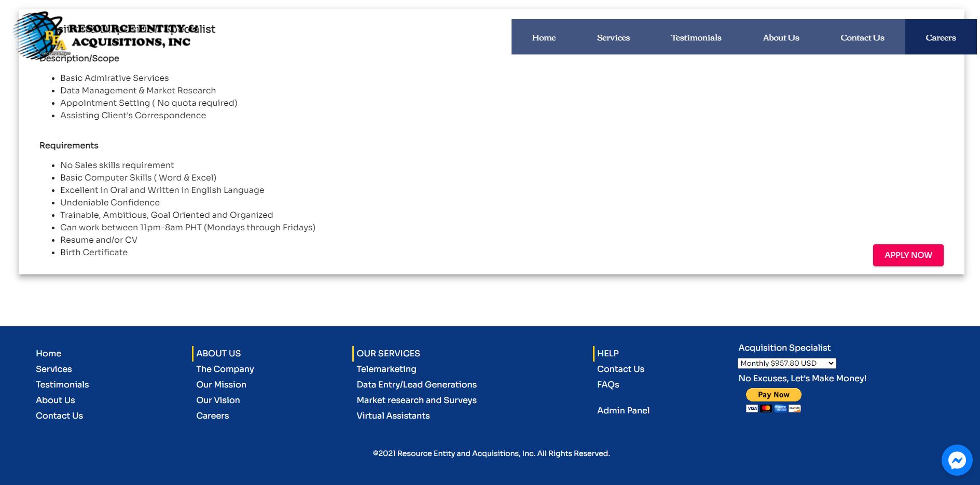Screen dimensions: 980x485
Task: Click the APPLY NOW button
Action: pos(908,255)
